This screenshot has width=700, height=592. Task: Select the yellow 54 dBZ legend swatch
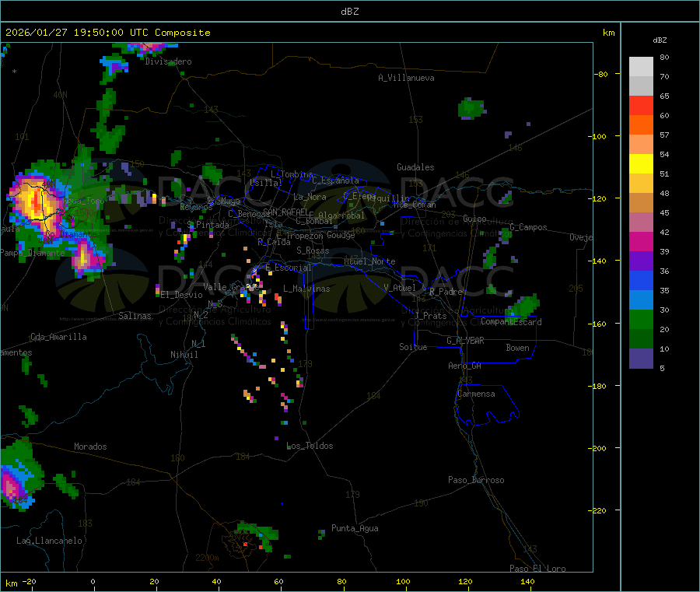tap(641, 164)
